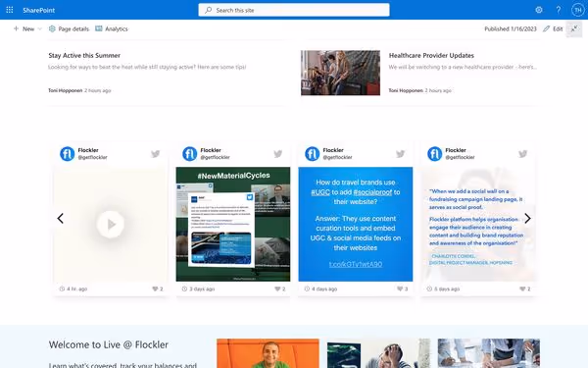Image resolution: width=588 pixels, height=368 pixels.
Task: Click the heart on the 5 days ago post
Action: [522, 289]
